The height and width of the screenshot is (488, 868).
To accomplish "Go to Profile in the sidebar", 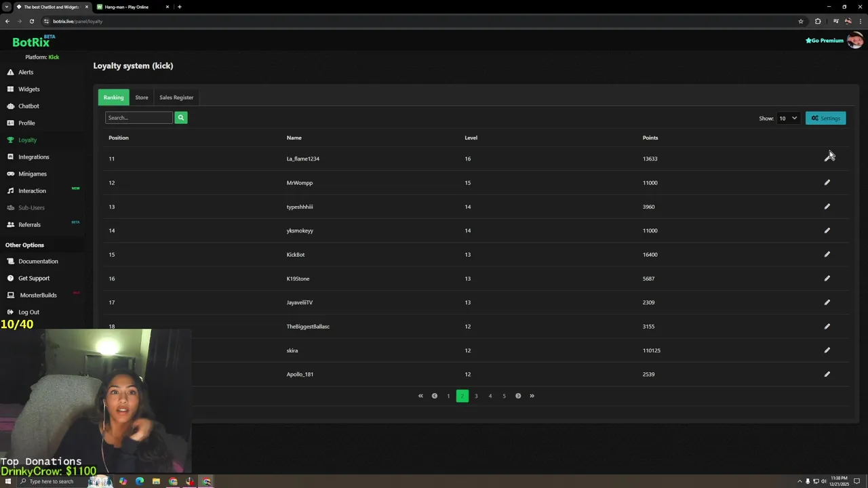I will 26,123.
